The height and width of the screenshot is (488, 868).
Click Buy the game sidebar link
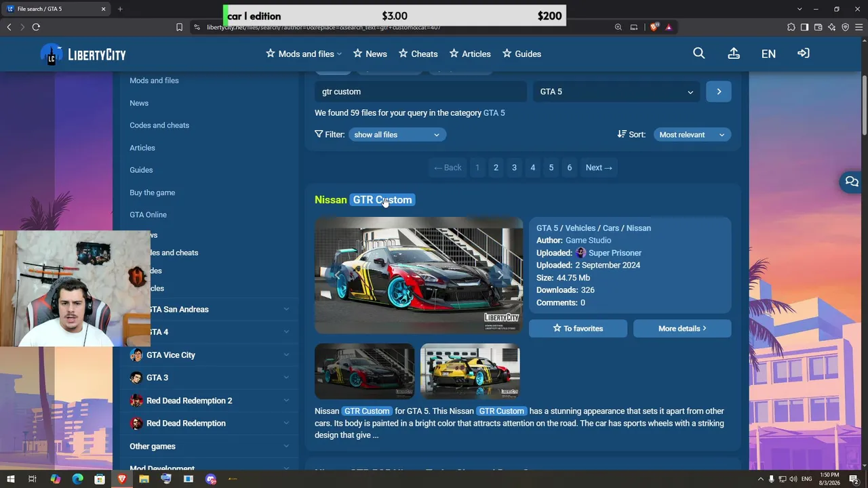click(x=153, y=192)
